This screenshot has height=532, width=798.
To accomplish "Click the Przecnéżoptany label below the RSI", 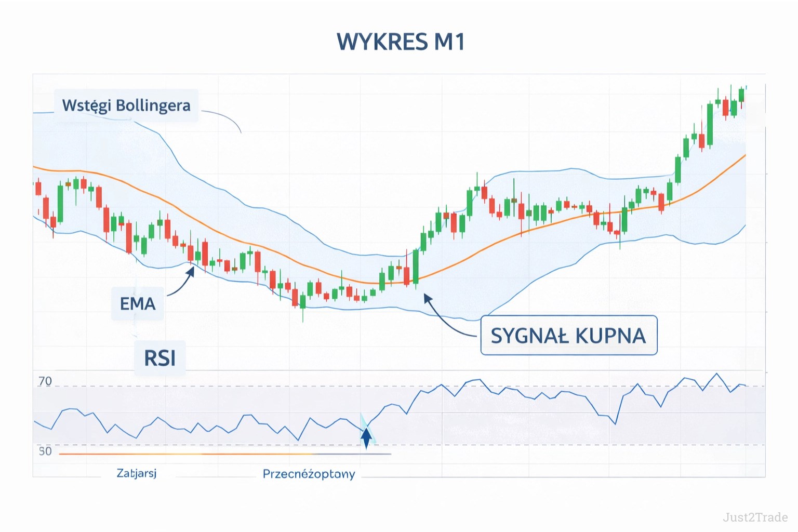I will (x=309, y=474).
